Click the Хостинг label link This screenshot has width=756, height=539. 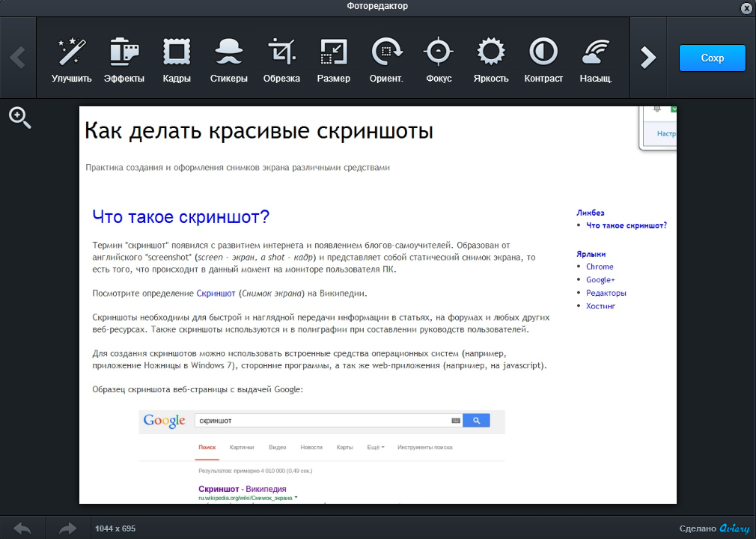tap(601, 305)
